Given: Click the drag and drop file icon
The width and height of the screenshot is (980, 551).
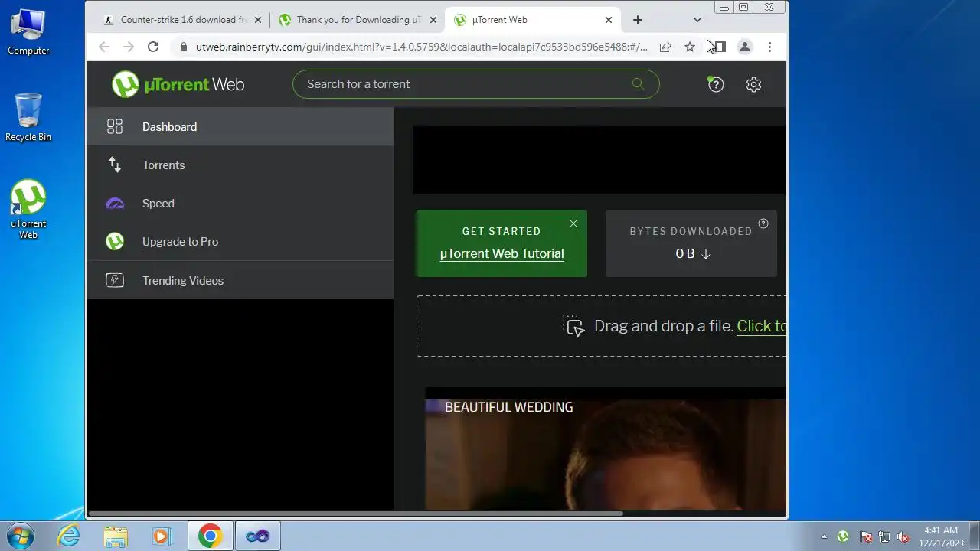Looking at the screenshot, I should click(573, 326).
